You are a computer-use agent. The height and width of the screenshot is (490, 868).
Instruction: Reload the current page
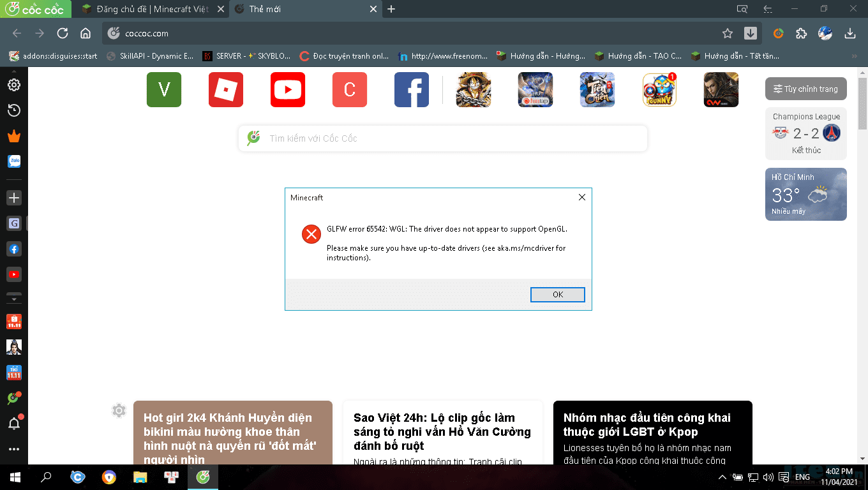tap(63, 33)
